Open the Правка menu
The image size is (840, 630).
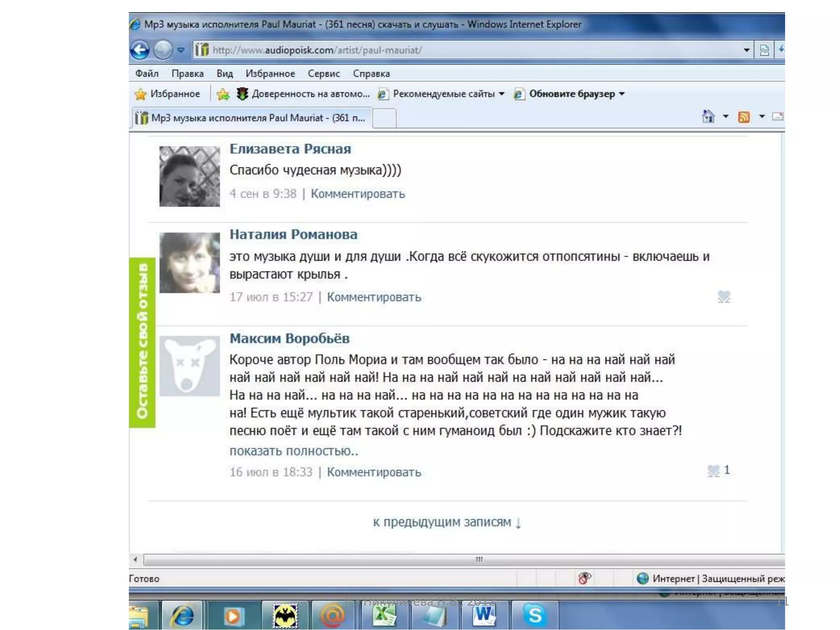(x=187, y=73)
